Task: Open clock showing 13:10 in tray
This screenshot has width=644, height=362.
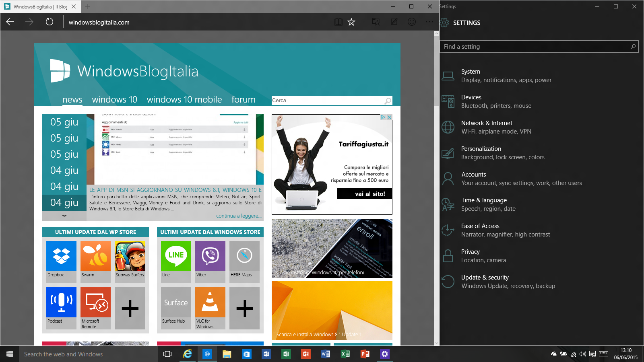Action: coord(626,354)
